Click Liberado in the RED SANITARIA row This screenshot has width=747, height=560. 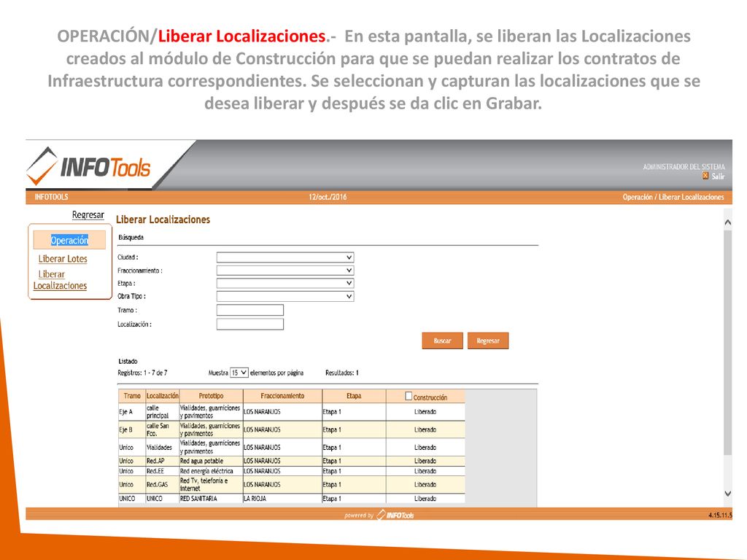(425, 499)
